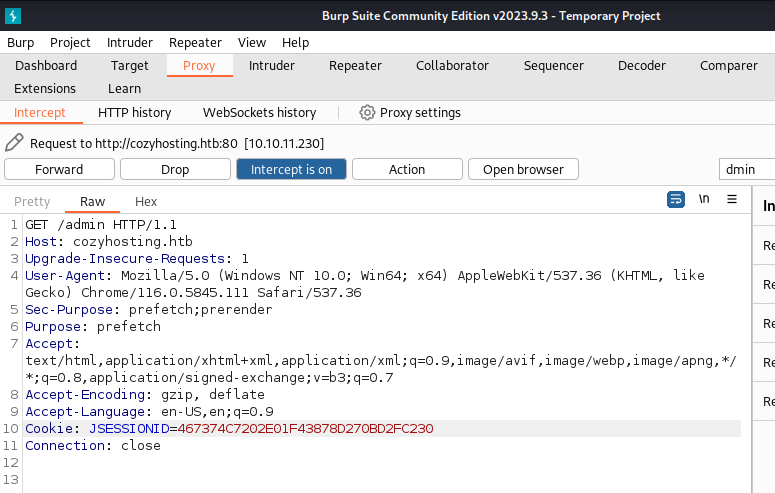Viewport: 775px width, 493px height.
Task: Switch to the Target tab
Action: [x=129, y=66]
